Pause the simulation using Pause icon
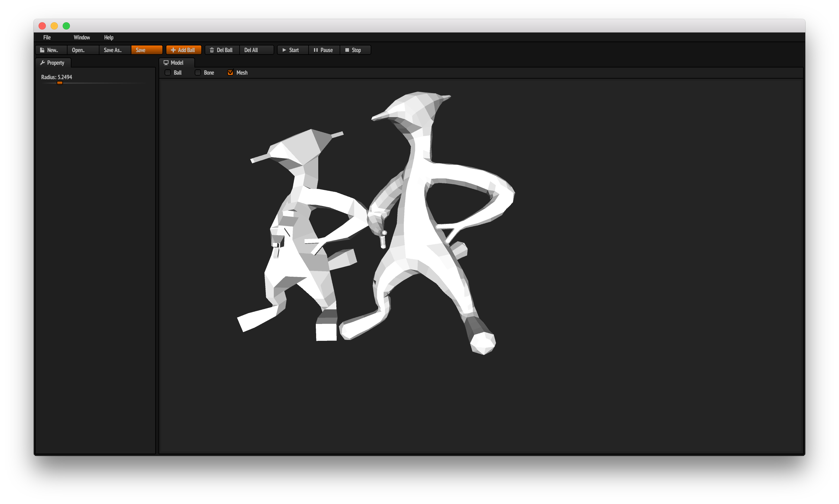This screenshot has height=504, width=839. [316, 50]
